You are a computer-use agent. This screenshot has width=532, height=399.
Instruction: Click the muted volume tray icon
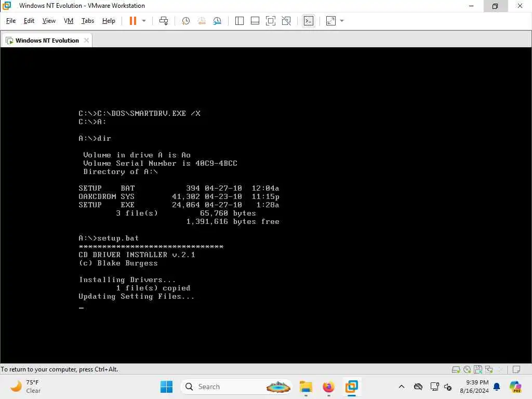pyautogui.click(x=448, y=387)
